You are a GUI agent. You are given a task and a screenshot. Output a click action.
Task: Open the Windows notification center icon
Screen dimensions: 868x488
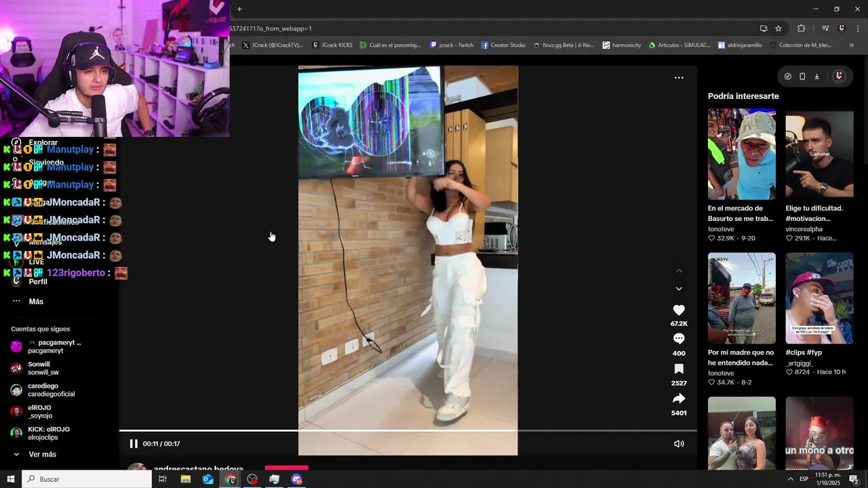(854, 479)
